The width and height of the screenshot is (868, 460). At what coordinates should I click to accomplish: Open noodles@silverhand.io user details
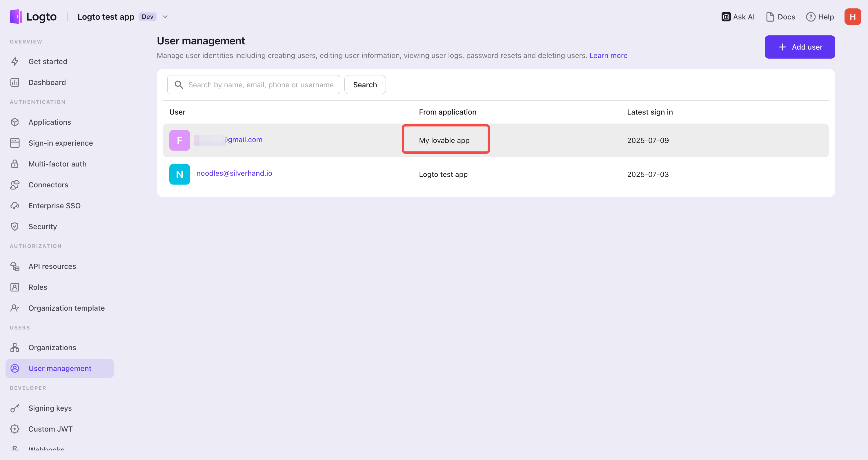[x=234, y=173]
